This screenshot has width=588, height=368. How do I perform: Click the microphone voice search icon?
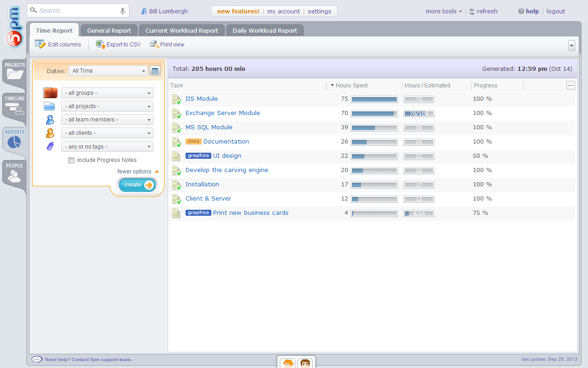(x=123, y=11)
